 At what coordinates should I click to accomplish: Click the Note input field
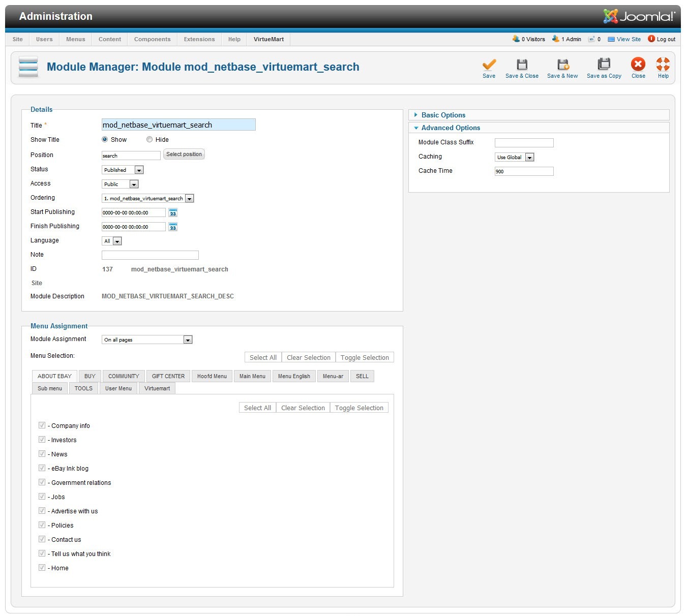(x=150, y=255)
